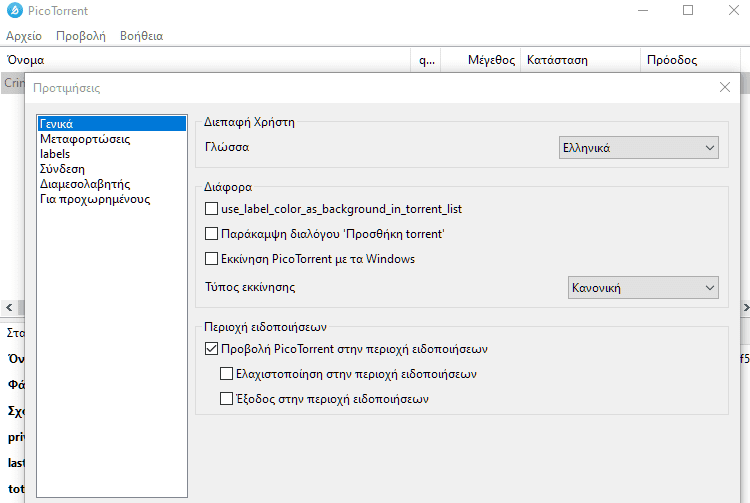
Task: Open the Γλώσσα language dropdown
Action: [639, 148]
